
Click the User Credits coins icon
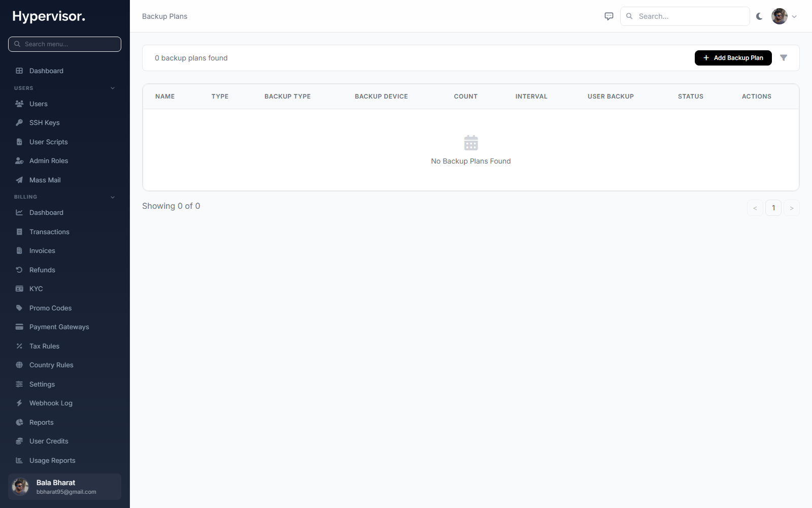pos(19,441)
